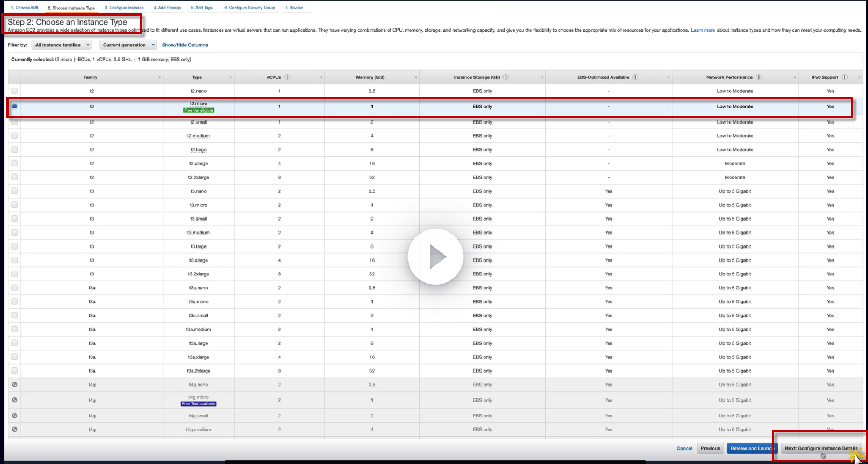Image resolution: width=868 pixels, height=464 pixels.
Task: Jump to the 3. Configure Instance step
Action: pyautogui.click(x=125, y=8)
